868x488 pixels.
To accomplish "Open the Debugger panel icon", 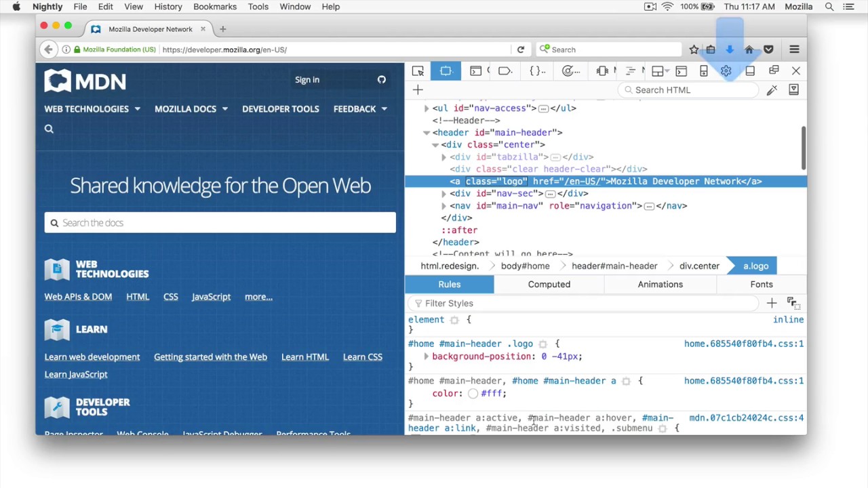I will 505,71.
